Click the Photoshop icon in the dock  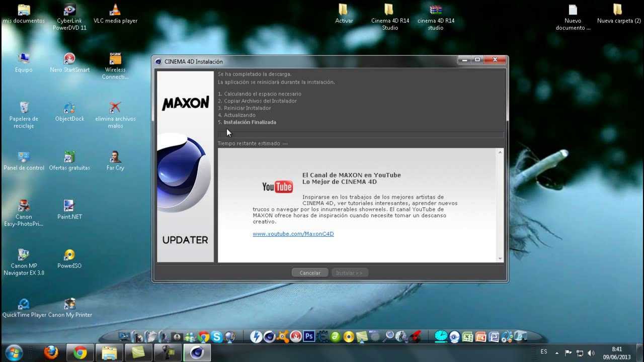pos(309,336)
